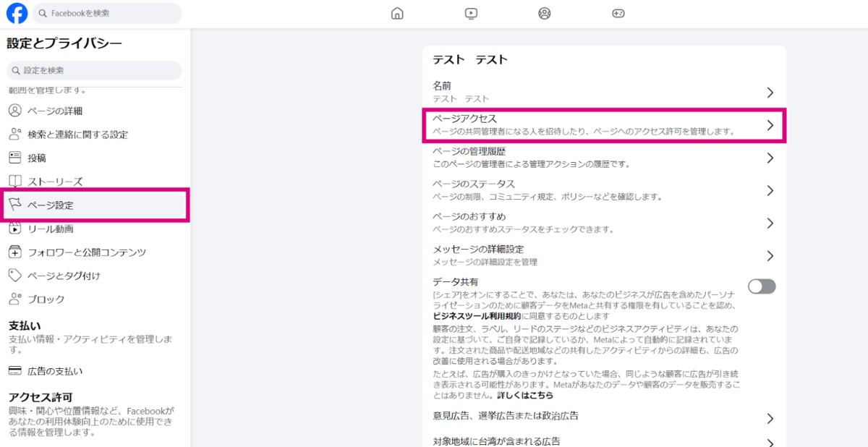Click the 設定を検索 search box
868x447 pixels.
94,70
